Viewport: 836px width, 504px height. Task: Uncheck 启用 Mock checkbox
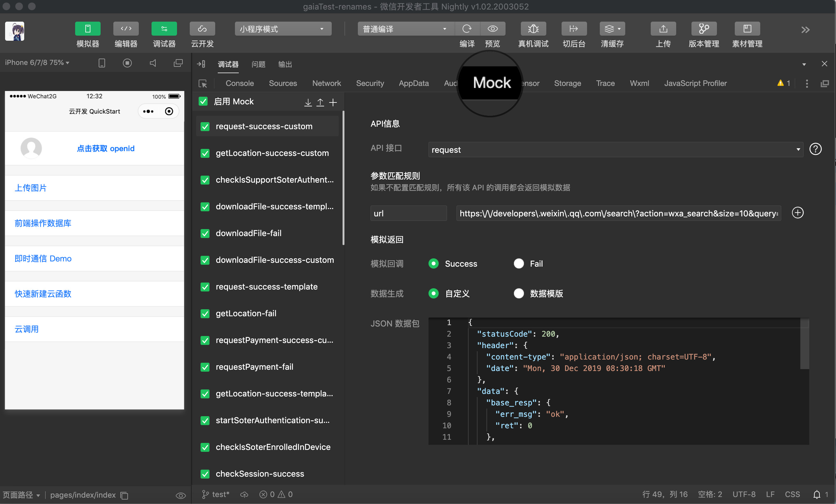pyautogui.click(x=203, y=101)
